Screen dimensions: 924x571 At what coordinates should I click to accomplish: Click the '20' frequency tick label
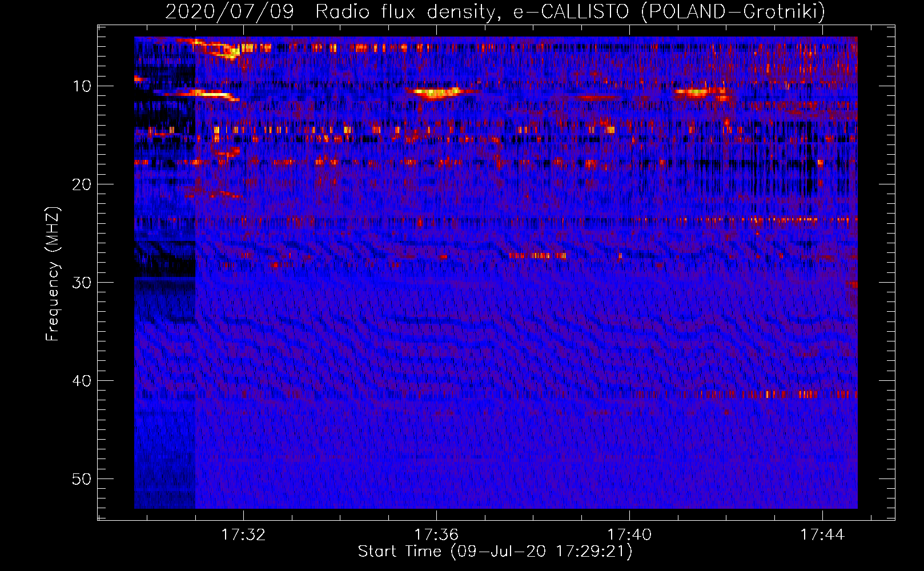coord(82,184)
